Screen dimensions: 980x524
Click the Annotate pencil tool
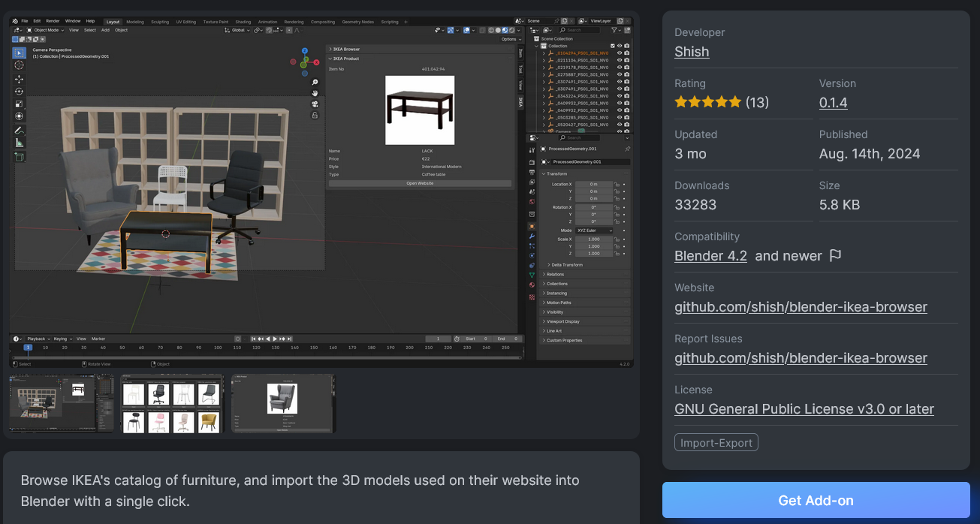(19, 130)
